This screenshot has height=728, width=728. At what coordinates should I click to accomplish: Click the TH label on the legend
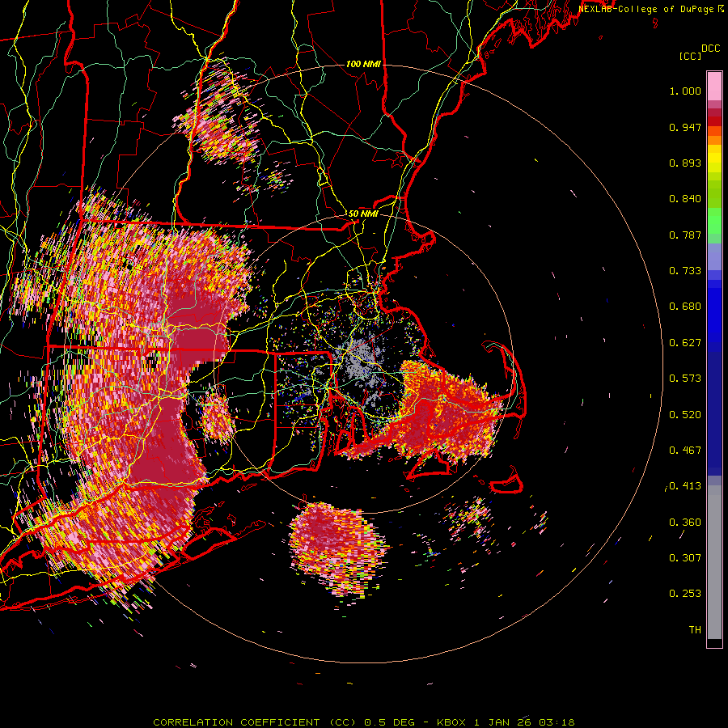point(695,630)
